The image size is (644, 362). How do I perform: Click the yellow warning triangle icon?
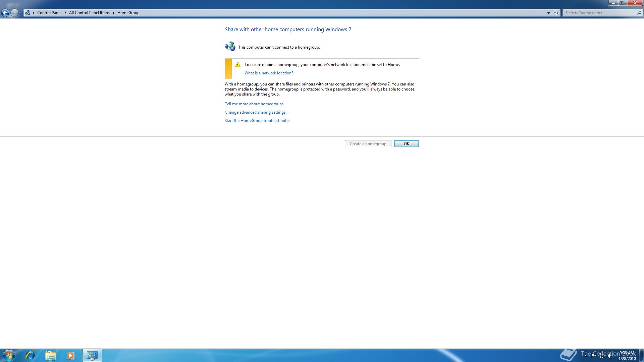point(238,65)
